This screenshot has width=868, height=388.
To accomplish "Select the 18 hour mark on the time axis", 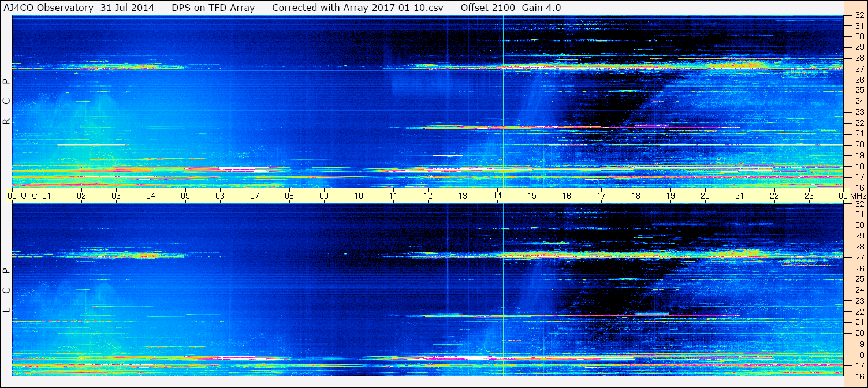I will [x=636, y=196].
